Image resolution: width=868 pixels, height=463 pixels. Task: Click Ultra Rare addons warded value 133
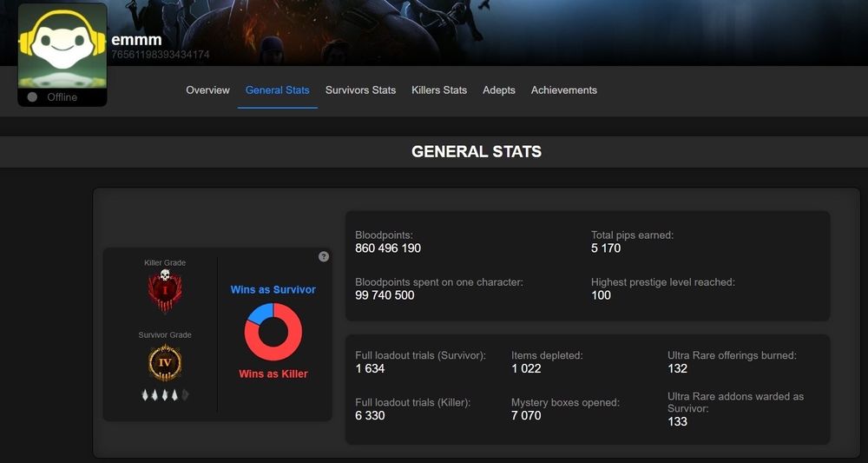pos(678,421)
